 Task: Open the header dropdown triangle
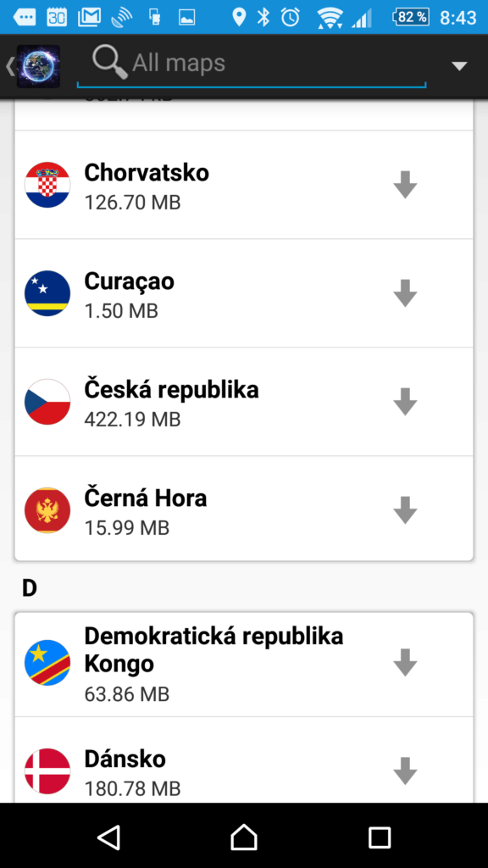[459, 66]
